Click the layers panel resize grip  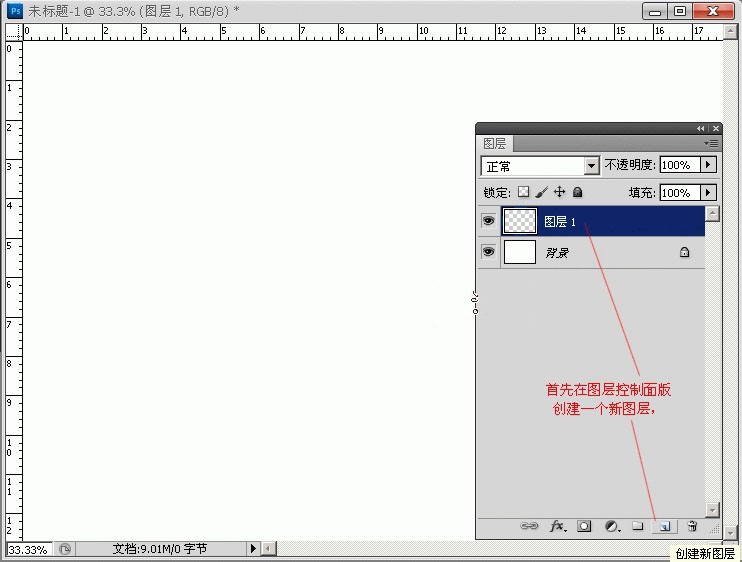[715, 528]
